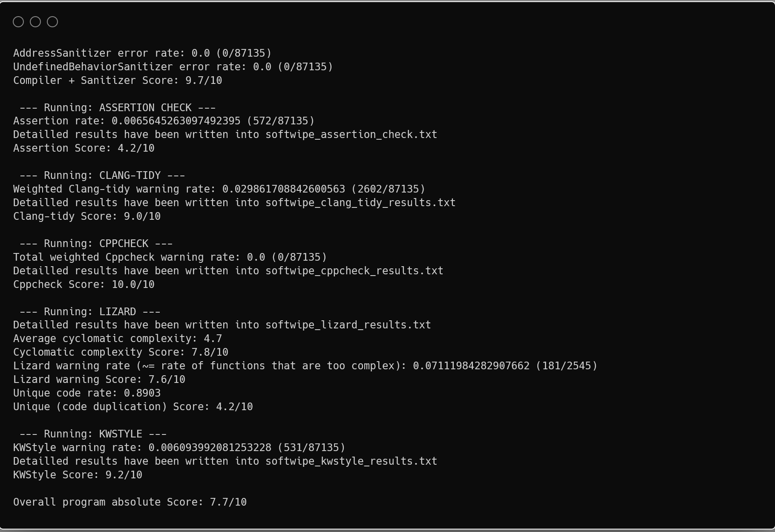The height and width of the screenshot is (532, 775).
Task: Click the leftmost window control circle
Action: click(19, 21)
